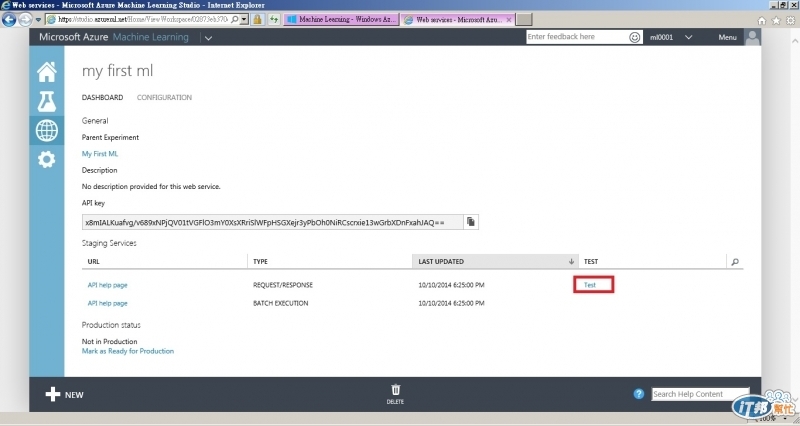
Task: Open the browser tools gear icon
Action: pos(790,20)
